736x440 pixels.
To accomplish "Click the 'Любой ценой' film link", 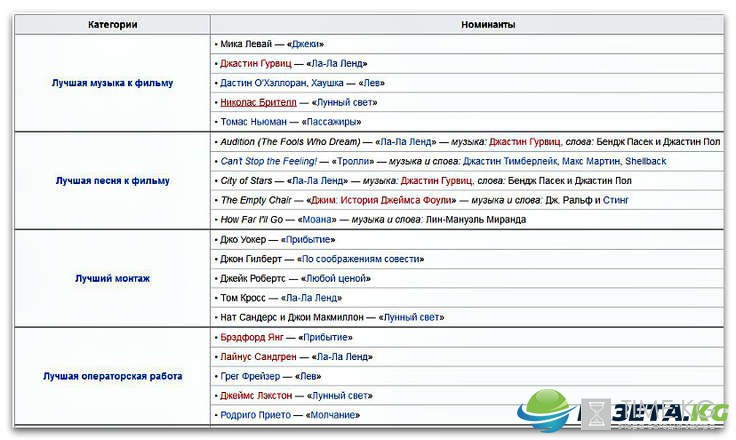I will tap(336, 278).
